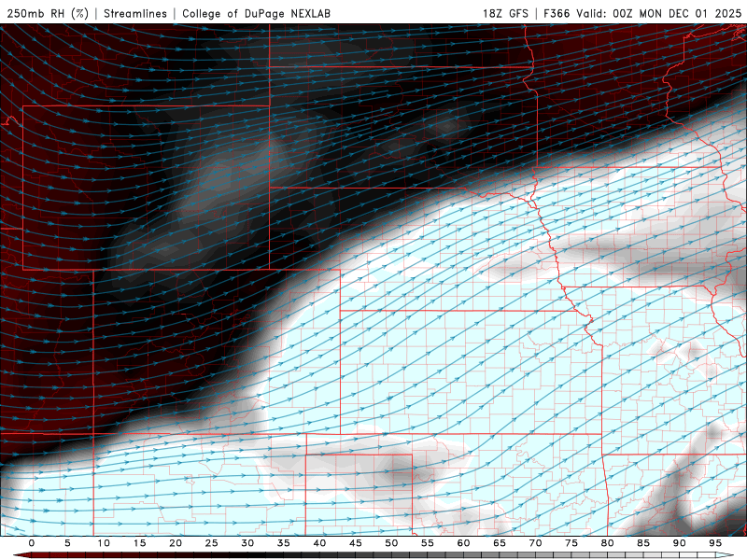747x560 pixels.
Task: Select the 10 label on the color scale
Action: [104, 543]
